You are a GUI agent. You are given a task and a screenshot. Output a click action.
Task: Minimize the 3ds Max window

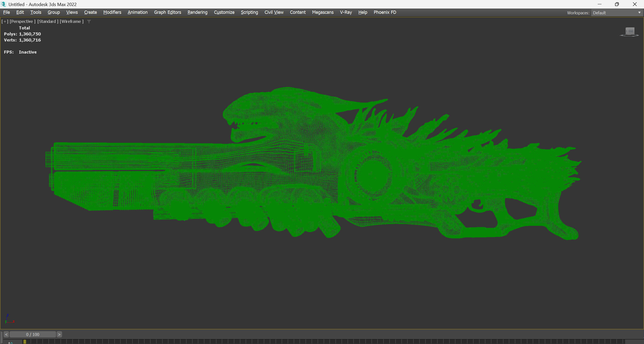(x=599, y=4)
